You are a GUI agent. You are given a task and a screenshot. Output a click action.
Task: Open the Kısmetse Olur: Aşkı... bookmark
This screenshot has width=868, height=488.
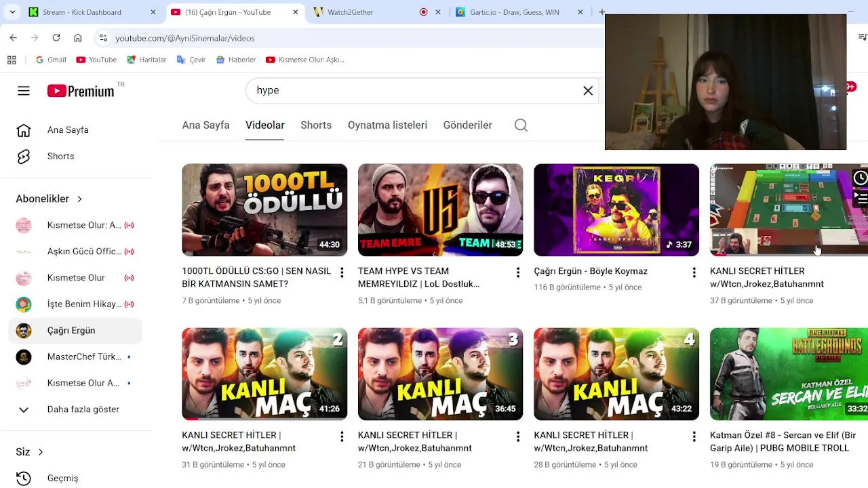[x=305, y=60]
